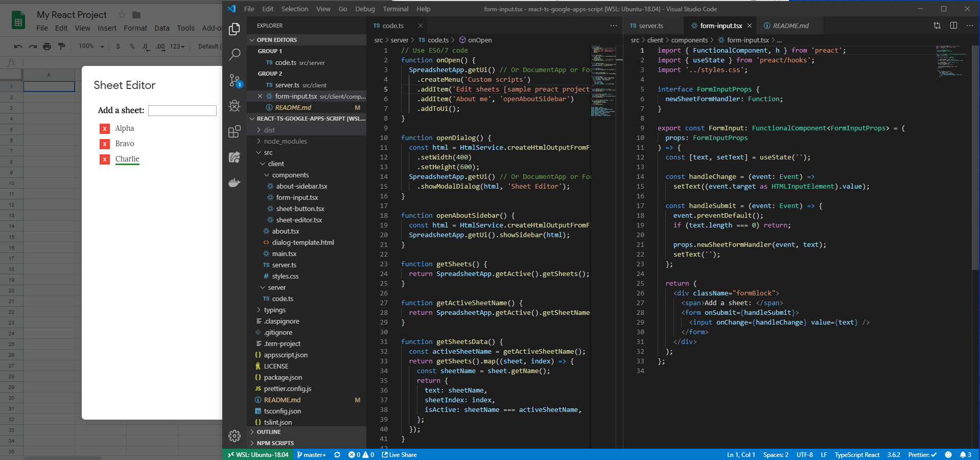Open package.json in the file tree
980x460 pixels.
click(x=283, y=377)
